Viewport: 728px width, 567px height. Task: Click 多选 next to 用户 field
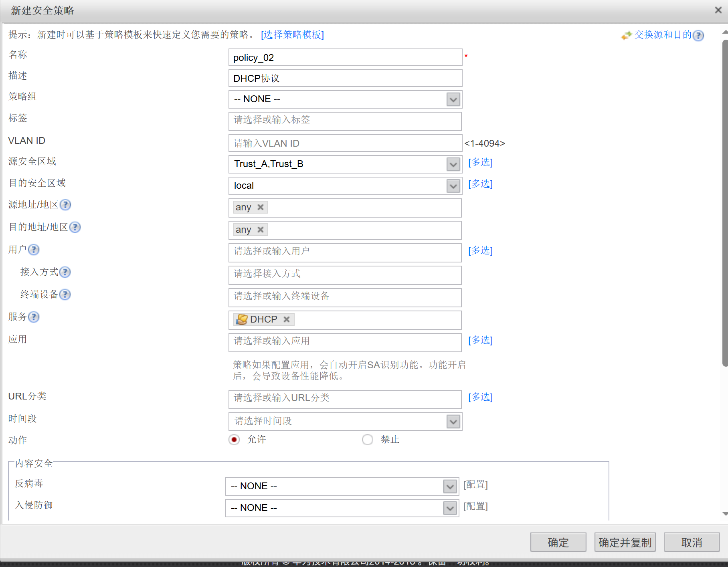tap(481, 250)
